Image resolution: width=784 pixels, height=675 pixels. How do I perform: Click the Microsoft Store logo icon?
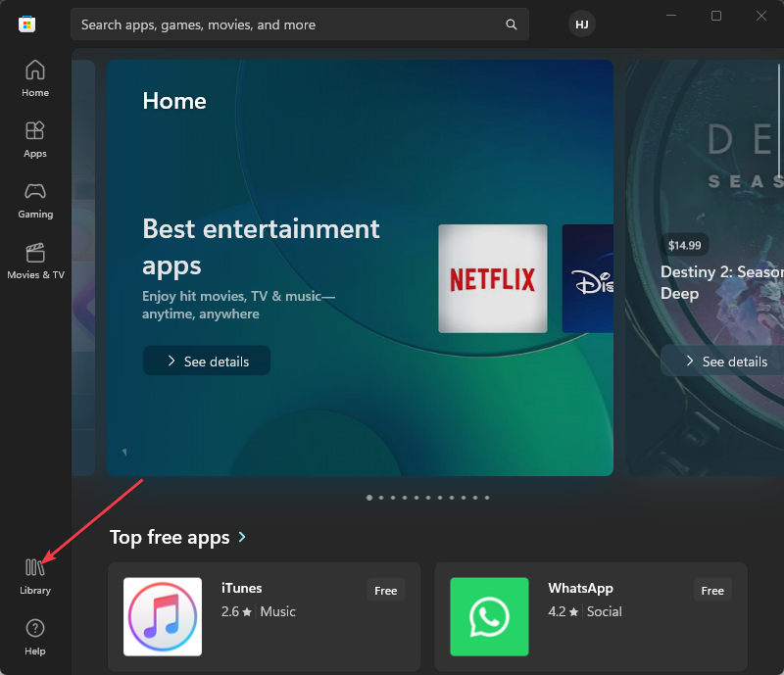coord(27,24)
